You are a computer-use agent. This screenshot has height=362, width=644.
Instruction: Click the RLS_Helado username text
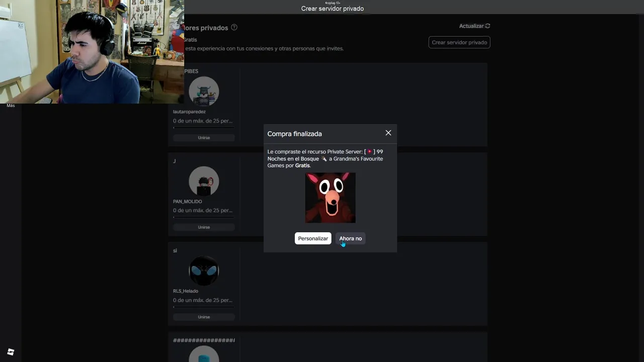click(186, 291)
